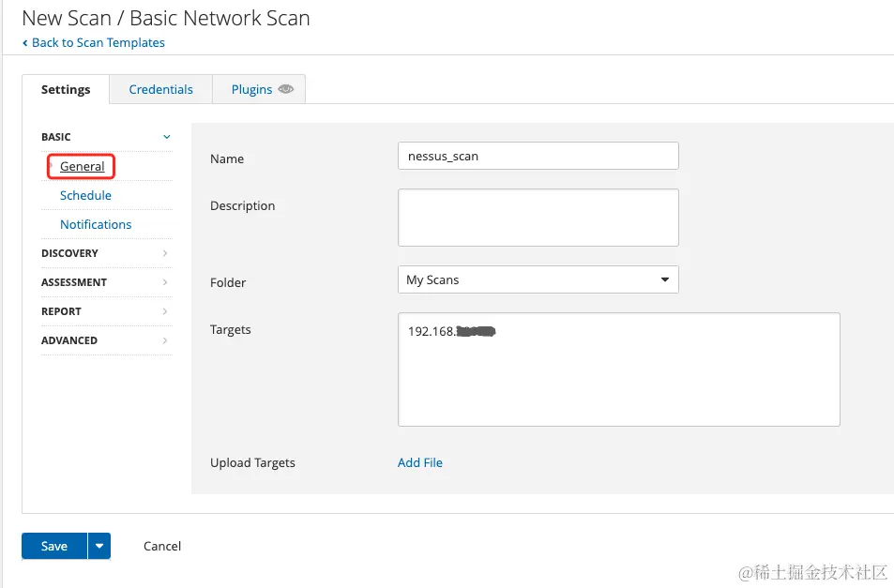Click the Folder label
Screen dimensions: 894x588
pyautogui.click(x=228, y=282)
